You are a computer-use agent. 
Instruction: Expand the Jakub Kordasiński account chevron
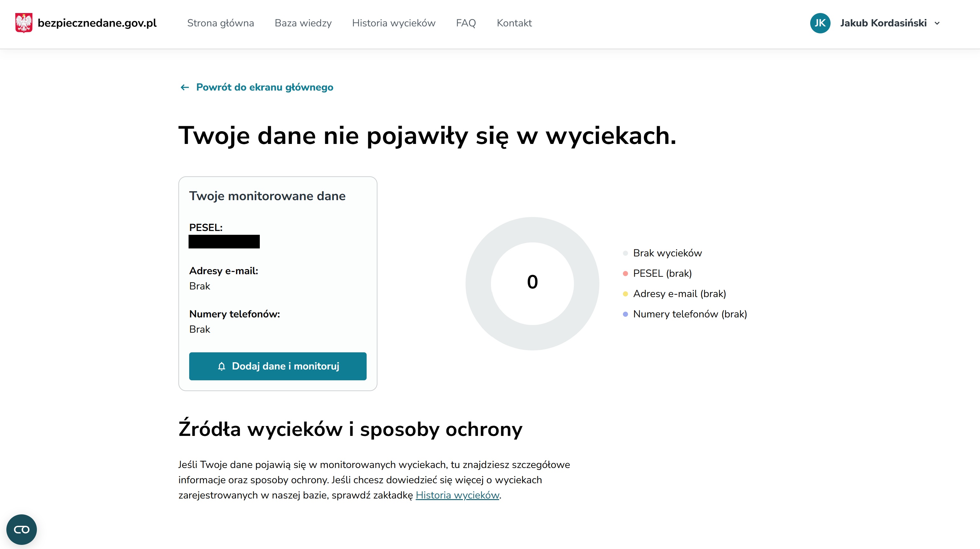click(x=937, y=23)
